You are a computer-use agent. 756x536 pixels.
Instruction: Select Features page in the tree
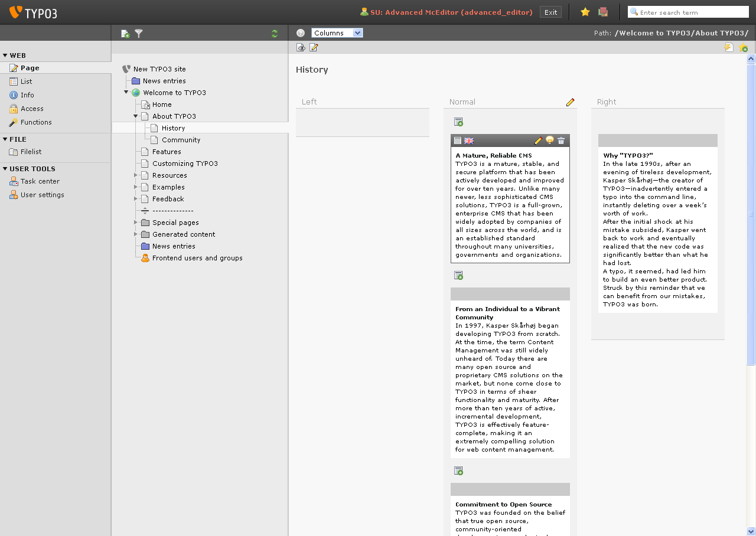(x=167, y=152)
